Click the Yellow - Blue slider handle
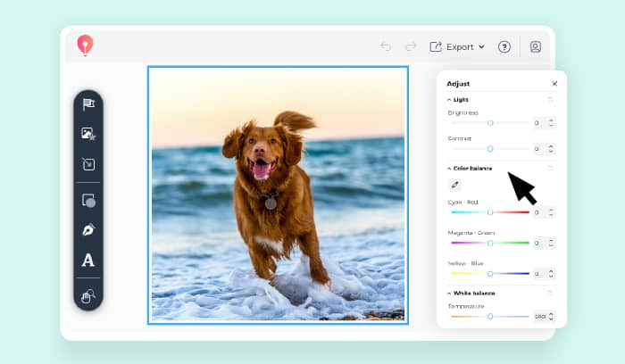Viewport: 625px width, 364px height. click(490, 274)
